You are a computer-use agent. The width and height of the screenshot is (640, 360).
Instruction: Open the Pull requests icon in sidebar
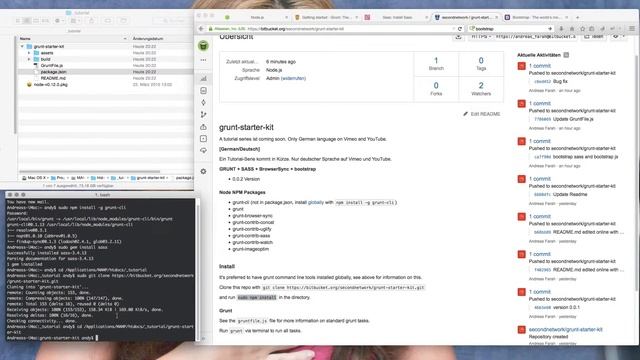point(203,127)
